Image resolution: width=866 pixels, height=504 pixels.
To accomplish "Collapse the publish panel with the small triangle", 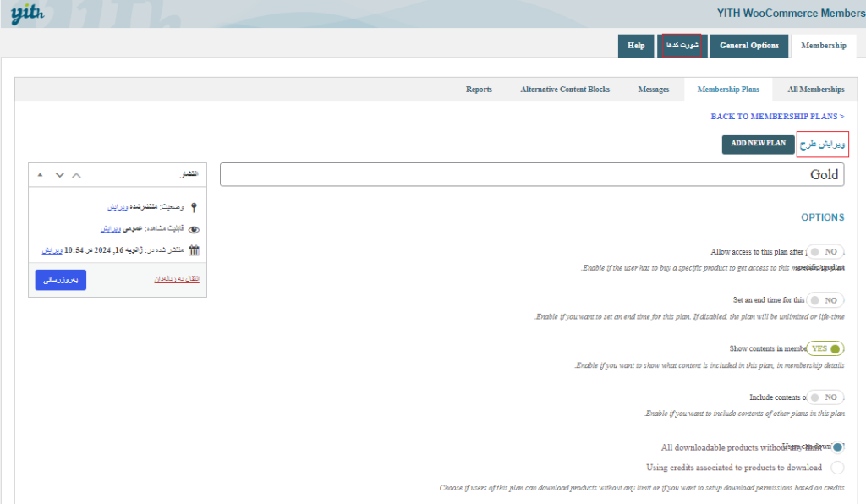I will pyautogui.click(x=40, y=175).
